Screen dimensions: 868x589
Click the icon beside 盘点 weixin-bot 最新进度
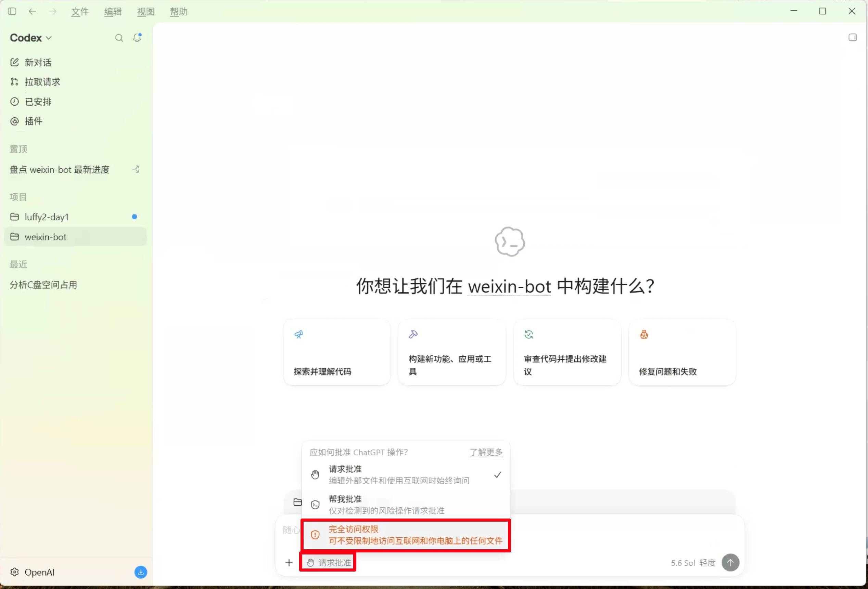[x=136, y=169]
